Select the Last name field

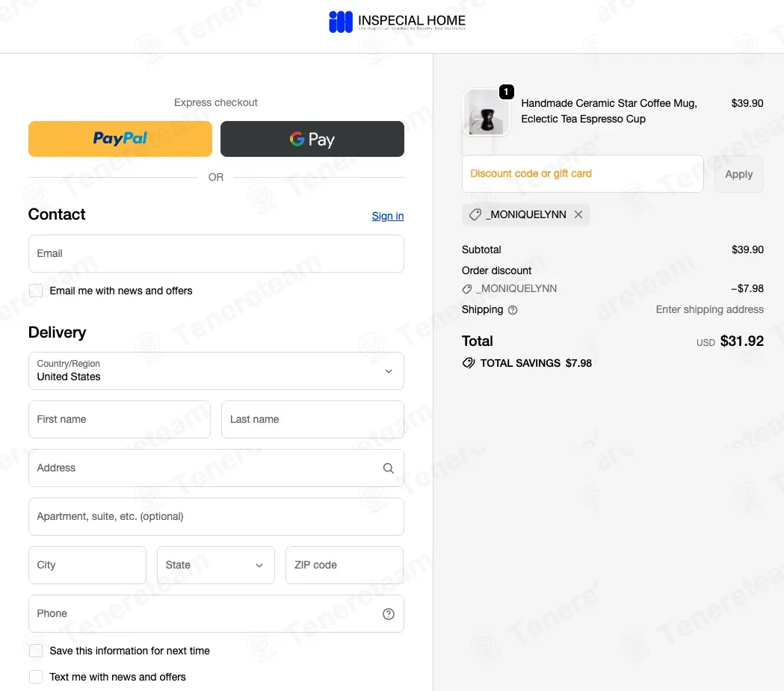click(312, 419)
